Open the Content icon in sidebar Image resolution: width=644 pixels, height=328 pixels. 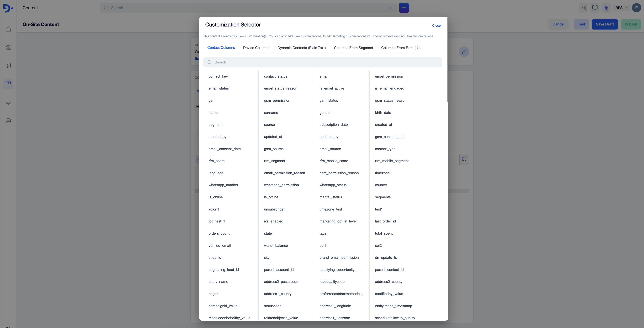8,84
